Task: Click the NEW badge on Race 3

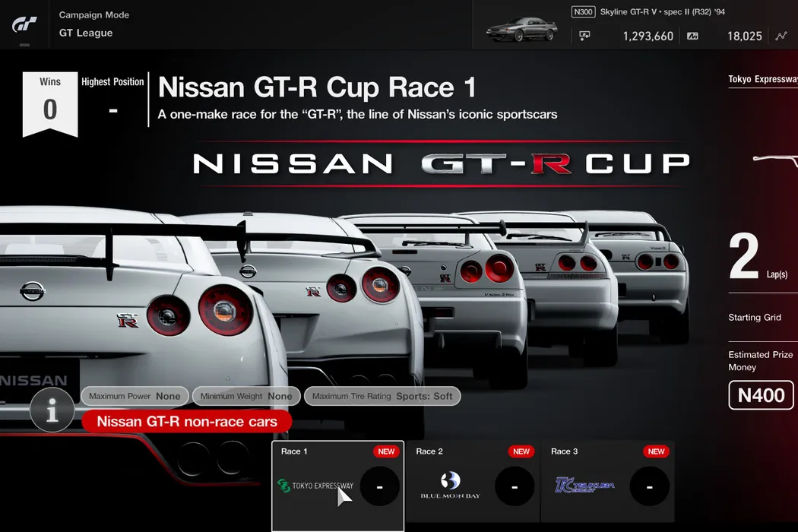Action: (656, 451)
